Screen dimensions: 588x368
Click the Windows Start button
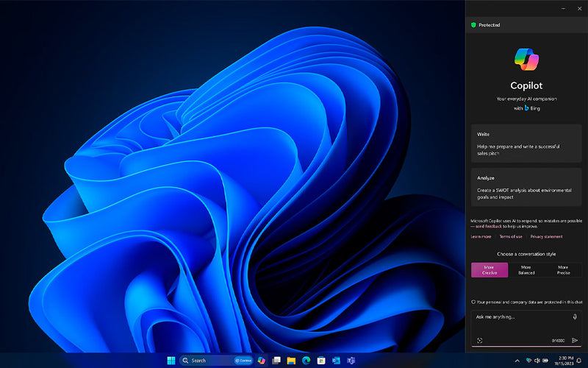click(171, 360)
